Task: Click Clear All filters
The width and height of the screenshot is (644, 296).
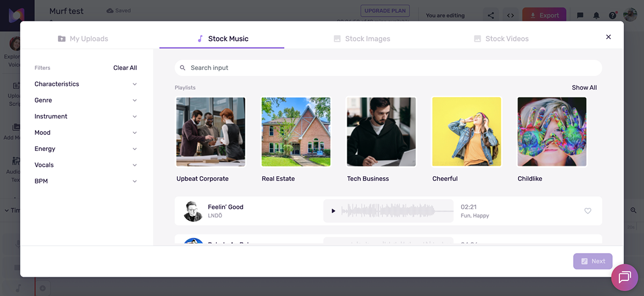Action: click(125, 68)
